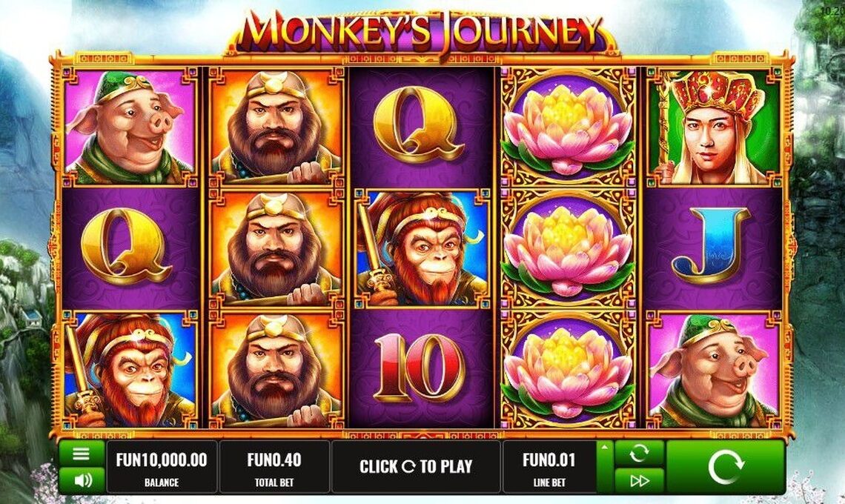This screenshot has width=845, height=504.
Task: Mute the game sound
Action: coord(82,480)
